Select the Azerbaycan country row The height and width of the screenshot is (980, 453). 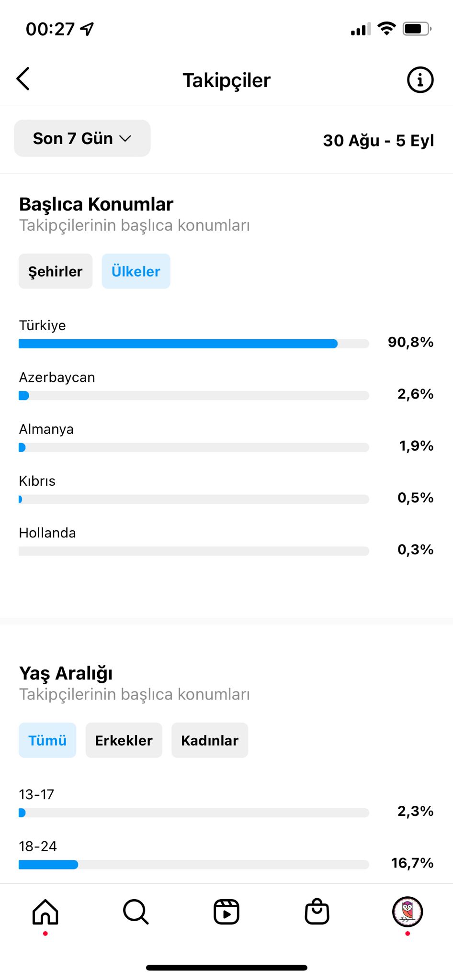pyautogui.click(x=226, y=386)
